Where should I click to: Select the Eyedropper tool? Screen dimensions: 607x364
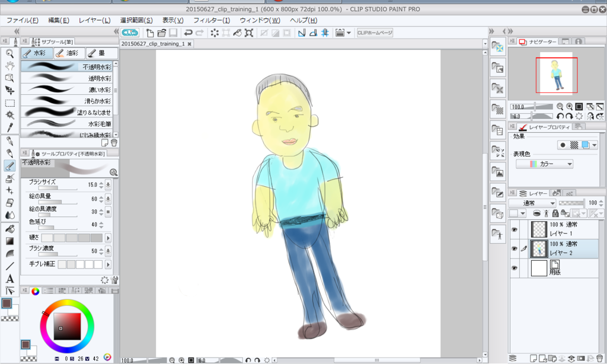(x=9, y=127)
